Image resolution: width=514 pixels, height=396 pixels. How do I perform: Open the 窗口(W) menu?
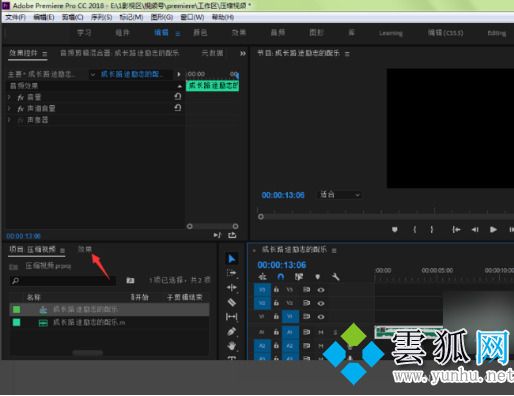tap(192, 17)
